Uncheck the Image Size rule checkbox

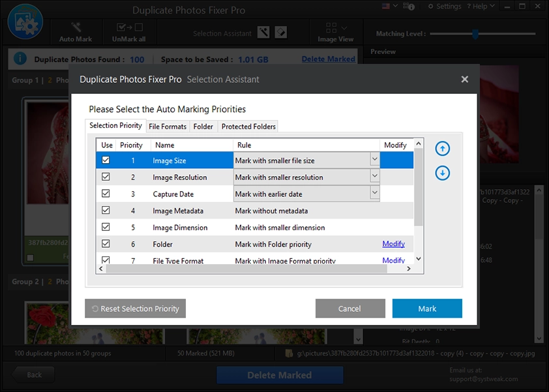[106, 160]
